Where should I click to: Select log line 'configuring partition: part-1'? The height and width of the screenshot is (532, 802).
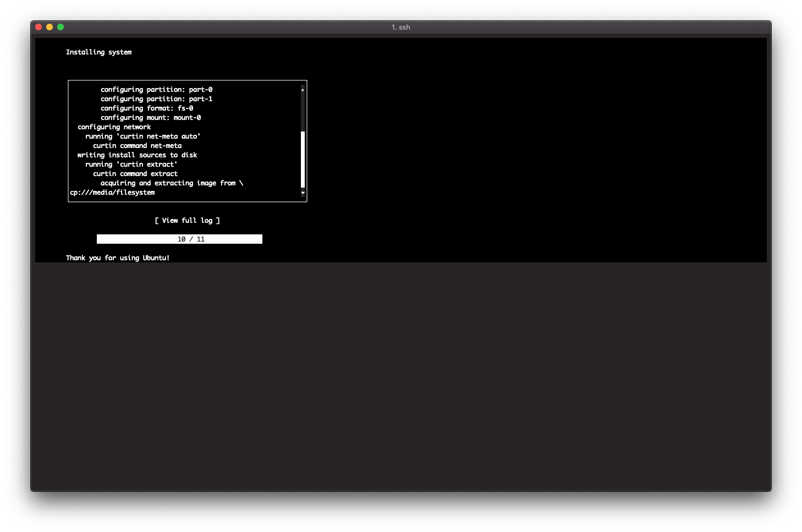156,99
